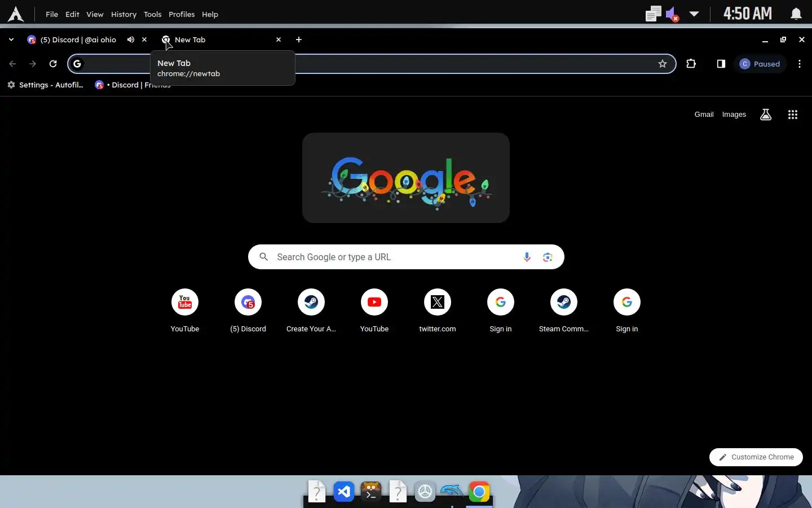Image resolution: width=812 pixels, height=508 pixels.
Task: Go forward with the forward arrow
Action: (33, 64)
